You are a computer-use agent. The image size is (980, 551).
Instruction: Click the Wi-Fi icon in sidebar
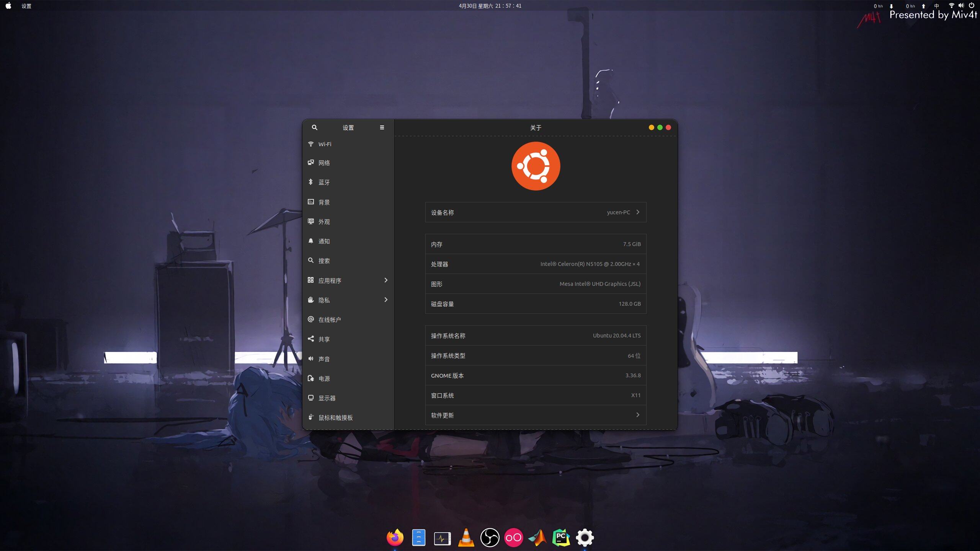pos(311,144)
